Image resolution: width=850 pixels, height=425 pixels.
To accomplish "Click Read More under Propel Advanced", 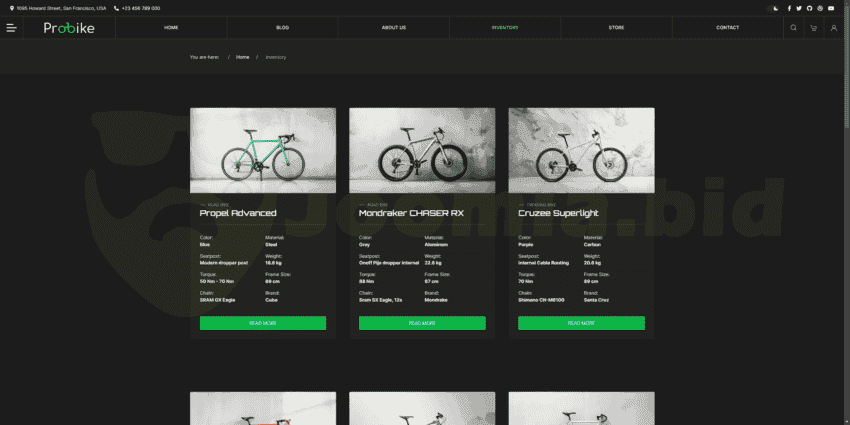I will tap(263, 323).
